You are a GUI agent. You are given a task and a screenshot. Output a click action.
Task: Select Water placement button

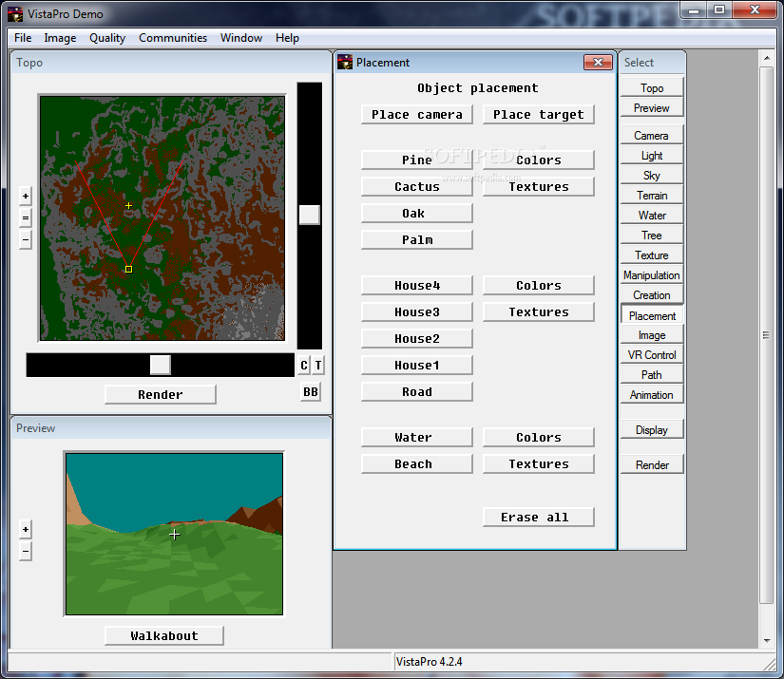tap(417, 437)
